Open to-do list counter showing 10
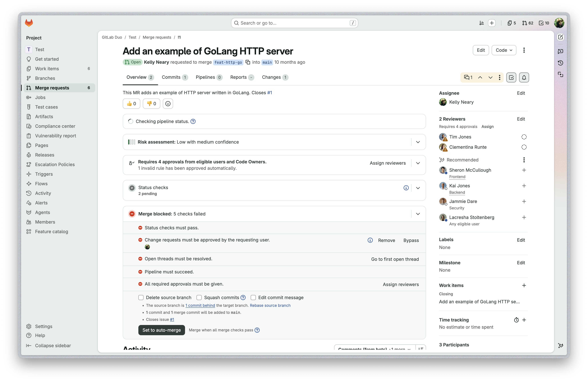This screenshot has height=382, width=588. (544, 23)
